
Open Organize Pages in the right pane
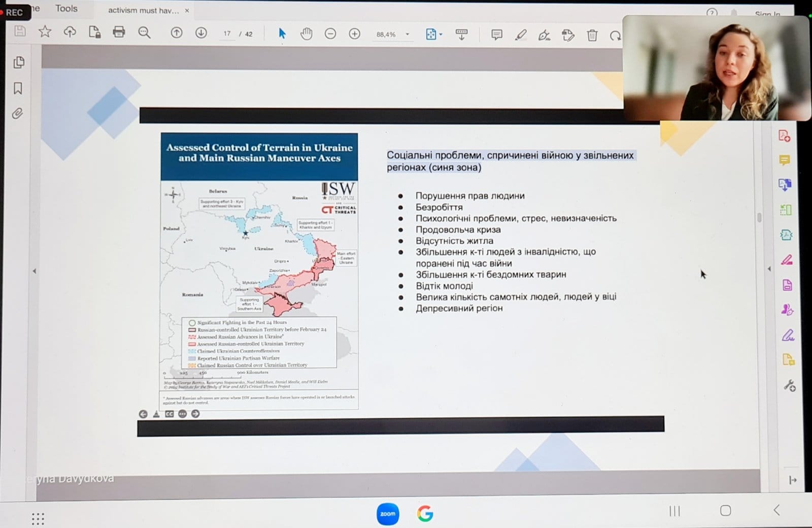point(786,209)
